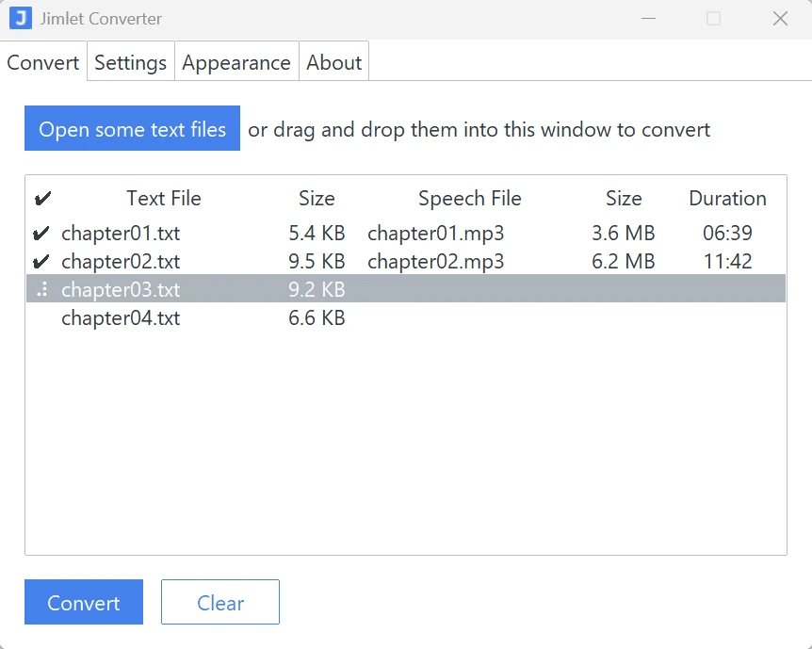This screenshot has height=649, width=812.
Task: Click the Open some text files button
Action: (x=132, y=129)
